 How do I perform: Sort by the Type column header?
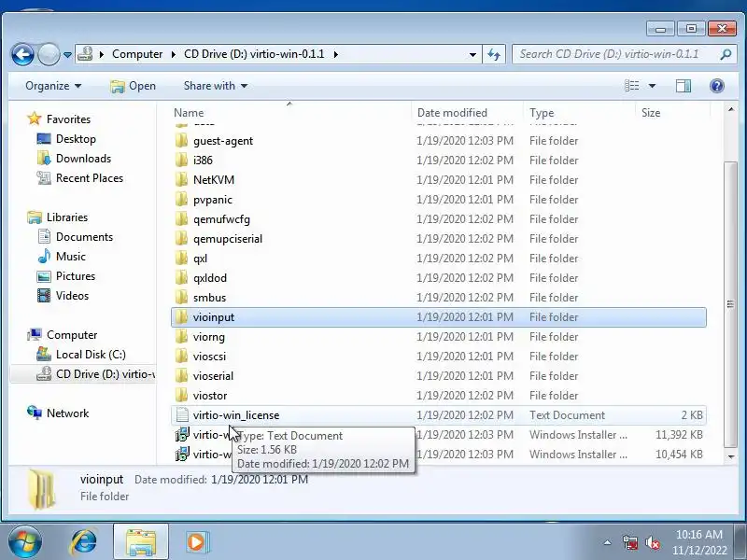tap(579, 113)
